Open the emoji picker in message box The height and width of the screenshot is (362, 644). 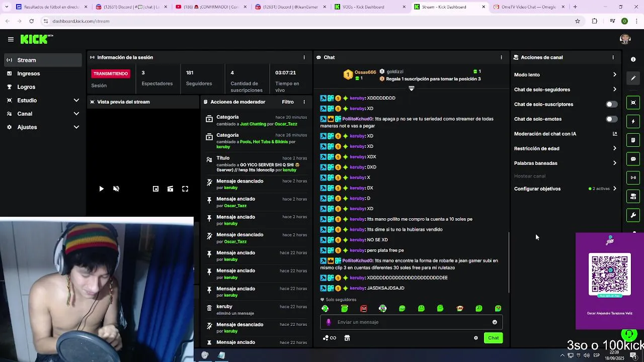click(495, 322)
